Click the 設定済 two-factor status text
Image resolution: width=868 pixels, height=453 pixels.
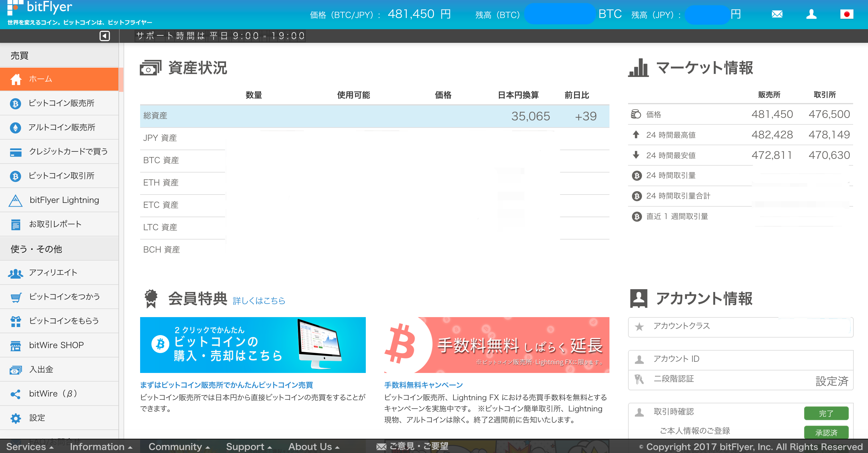[832, 381]
